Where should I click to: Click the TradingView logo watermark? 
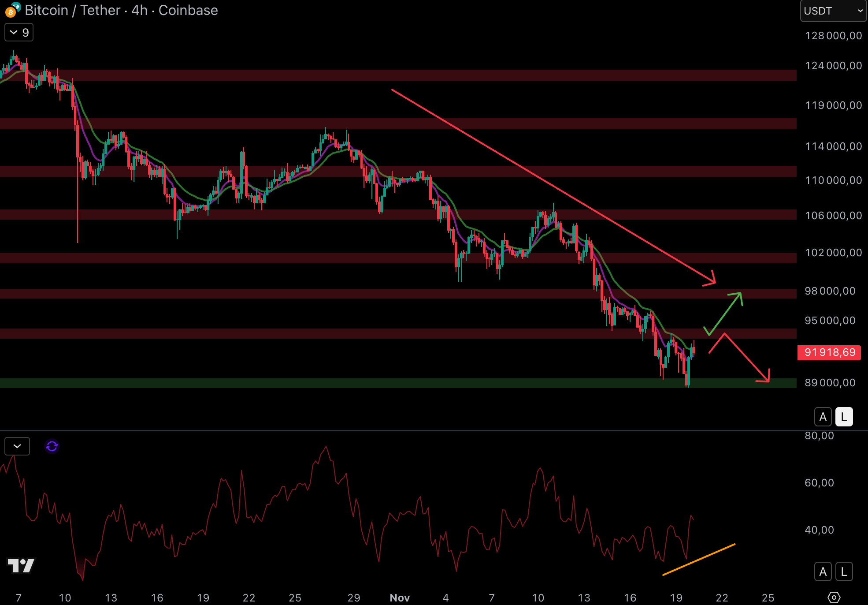(21, 565)
